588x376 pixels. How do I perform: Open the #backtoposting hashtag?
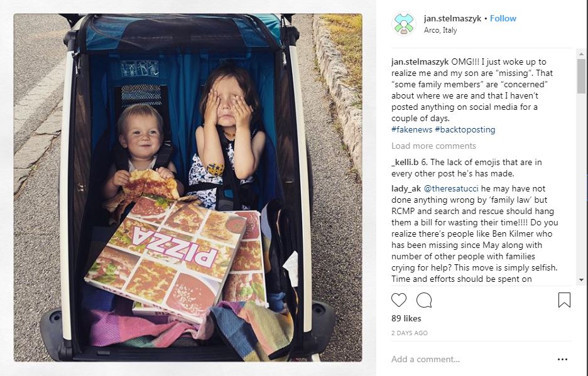[x=465, y=129]
